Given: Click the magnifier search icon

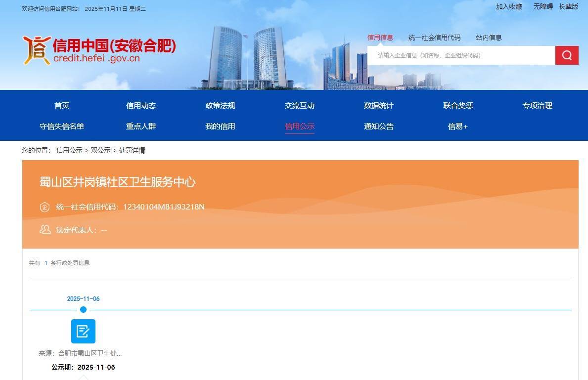Looking at the screenshot, I should click(566, 55).
